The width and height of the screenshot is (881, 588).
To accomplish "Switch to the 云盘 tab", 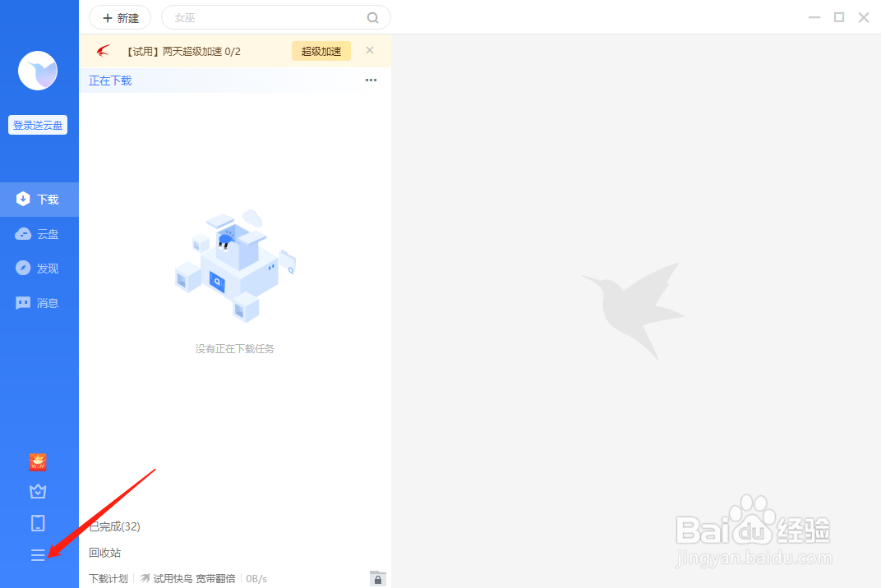I will 39,234.
